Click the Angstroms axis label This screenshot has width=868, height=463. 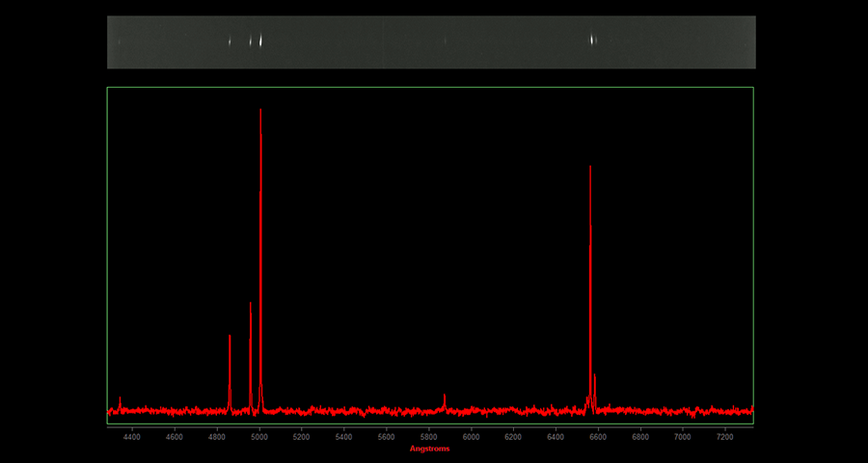(429, 449)
